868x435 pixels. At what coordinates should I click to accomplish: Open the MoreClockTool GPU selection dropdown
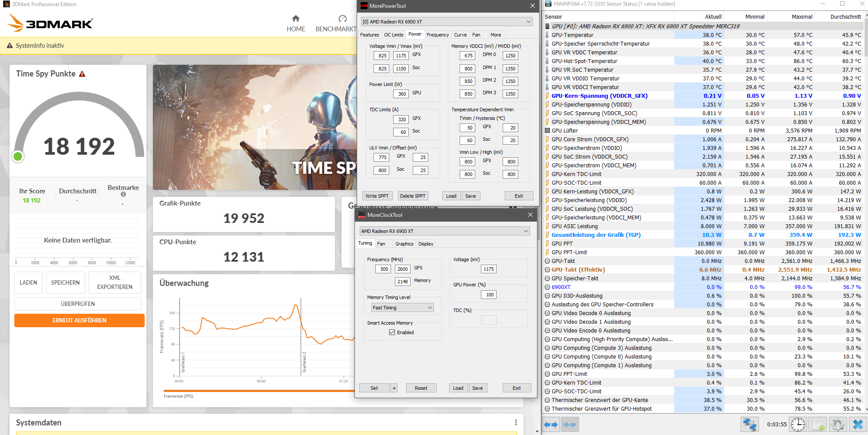[445, 231]
